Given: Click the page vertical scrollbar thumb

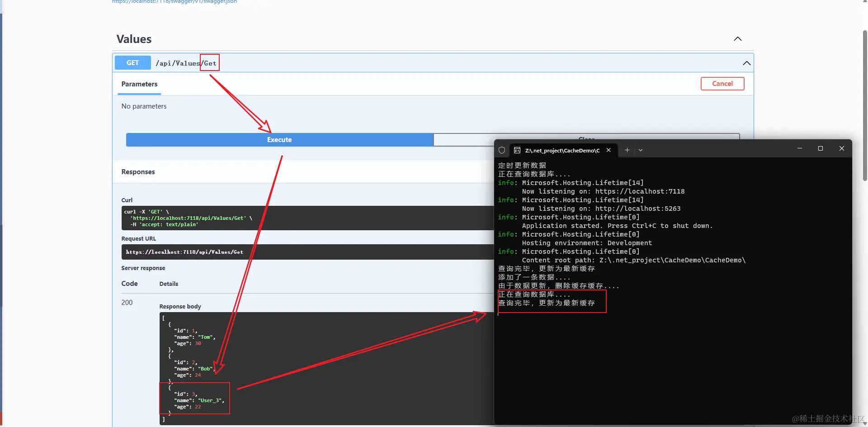Looking at the screenshot, I should click(865, 105).
